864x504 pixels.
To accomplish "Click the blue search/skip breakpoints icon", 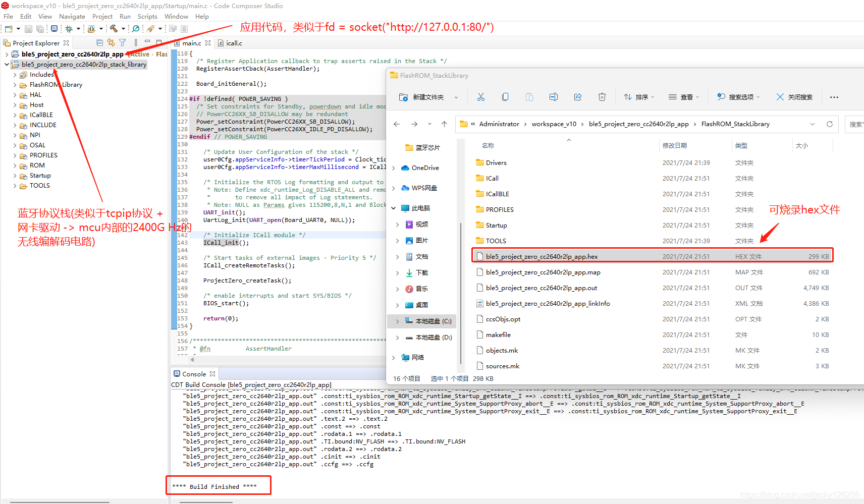I will click(x=136, y=29).
